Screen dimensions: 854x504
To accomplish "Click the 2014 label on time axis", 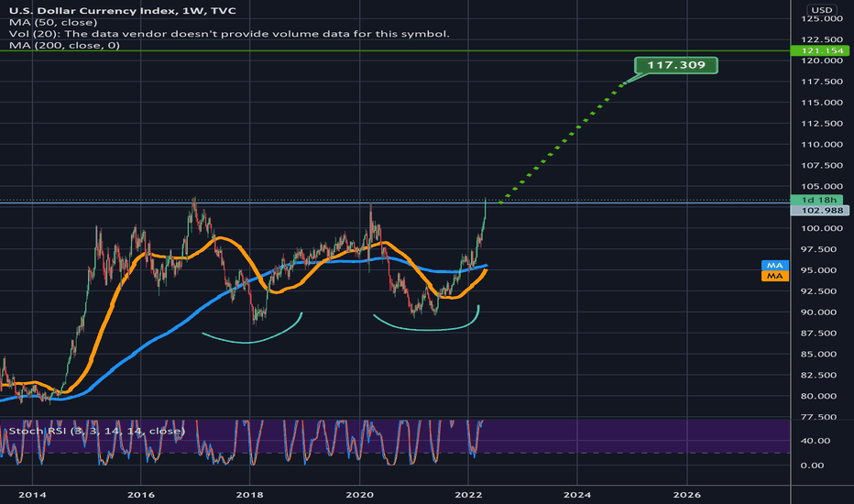I will [x=32, y=495].
